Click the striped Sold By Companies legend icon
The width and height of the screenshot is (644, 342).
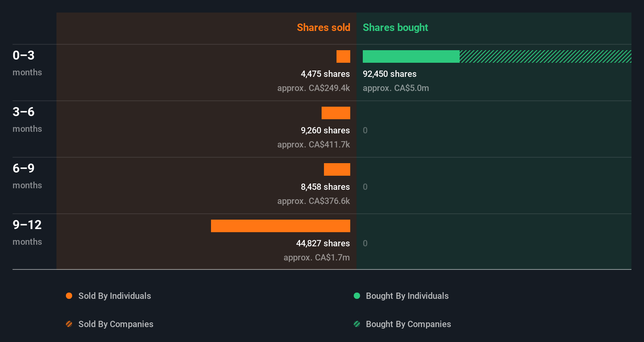point(69,324)
